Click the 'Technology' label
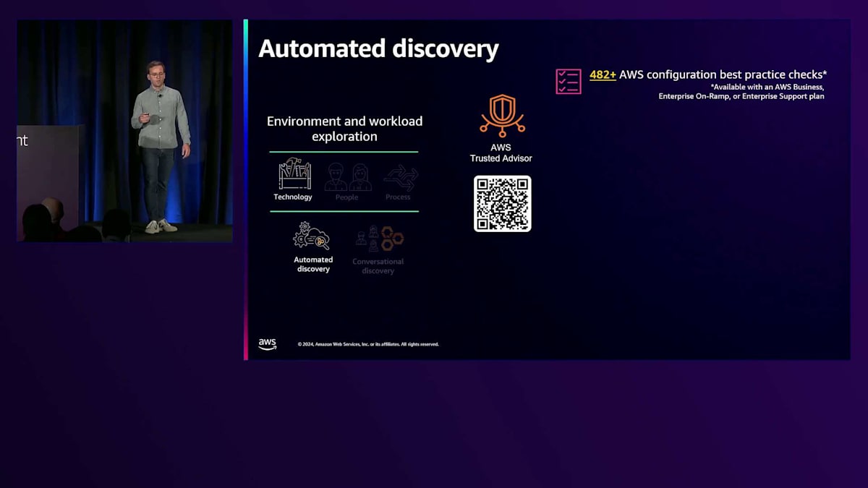The image size is (868, 488). 293,197
